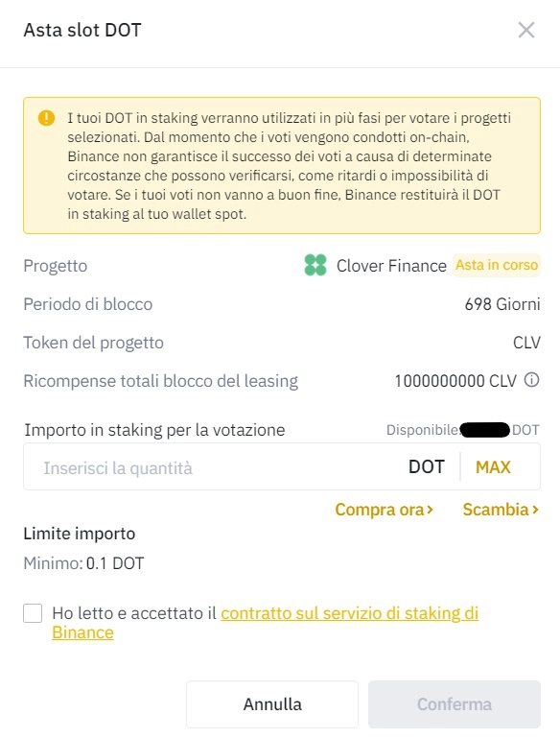The height and width of the screenshot is (738, 560).
Task: Click the Asta slot DOT title
Action: tap(82, 30)
